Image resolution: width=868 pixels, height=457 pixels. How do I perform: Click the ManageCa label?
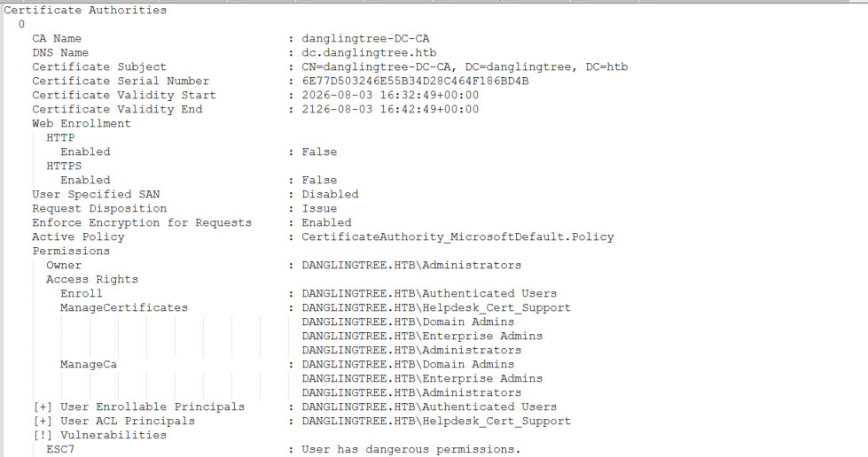pyautogui.click(x=89, y=364)
